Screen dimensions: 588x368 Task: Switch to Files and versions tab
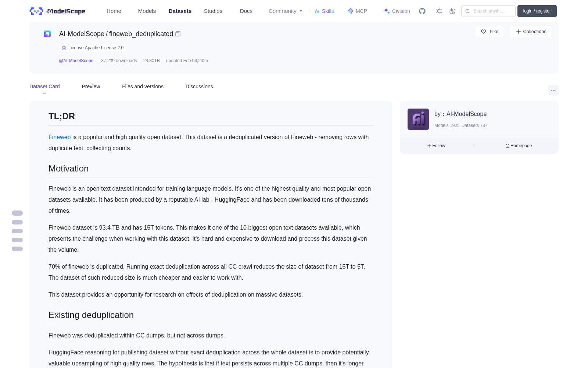143,86
